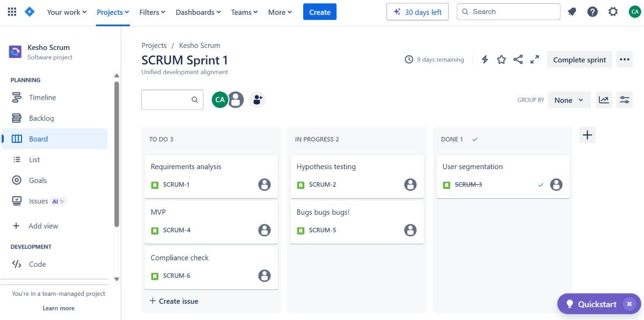Enter full screen with expand icon
This screenshot has width=644, height=320.
click(535, 60)
